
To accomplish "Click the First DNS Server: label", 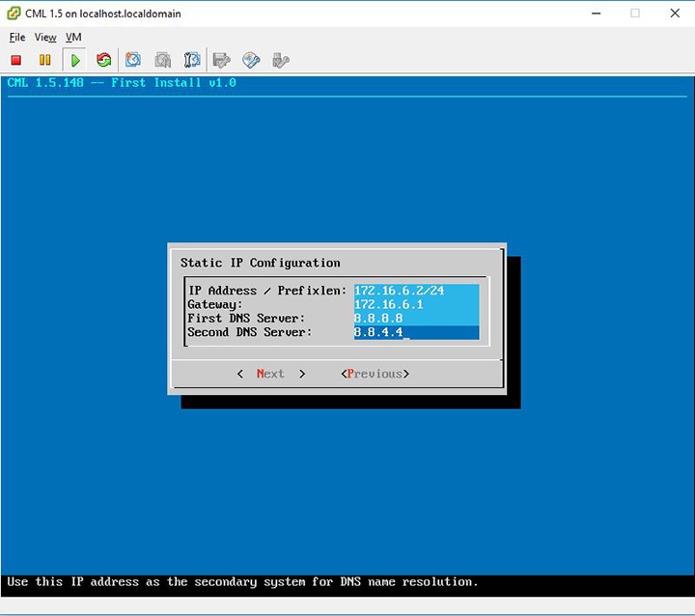I will (246, 318).
